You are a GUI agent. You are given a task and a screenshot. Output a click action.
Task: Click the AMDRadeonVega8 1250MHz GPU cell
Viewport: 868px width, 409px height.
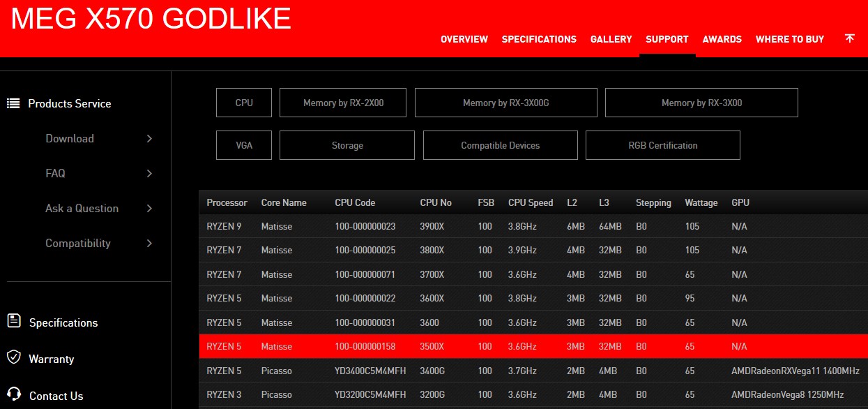click(x=788, y=394)
